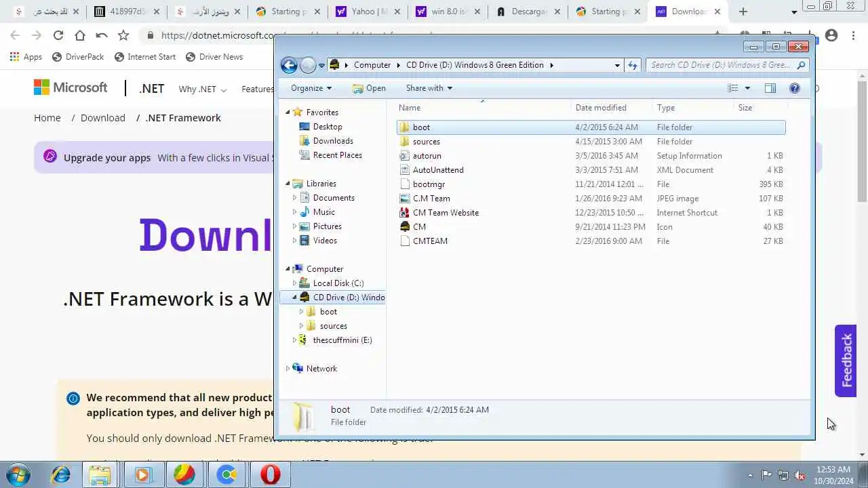The width and height of the screenshot is (868, 488).
Task: Reload the browser page
Action: point(58,35)
